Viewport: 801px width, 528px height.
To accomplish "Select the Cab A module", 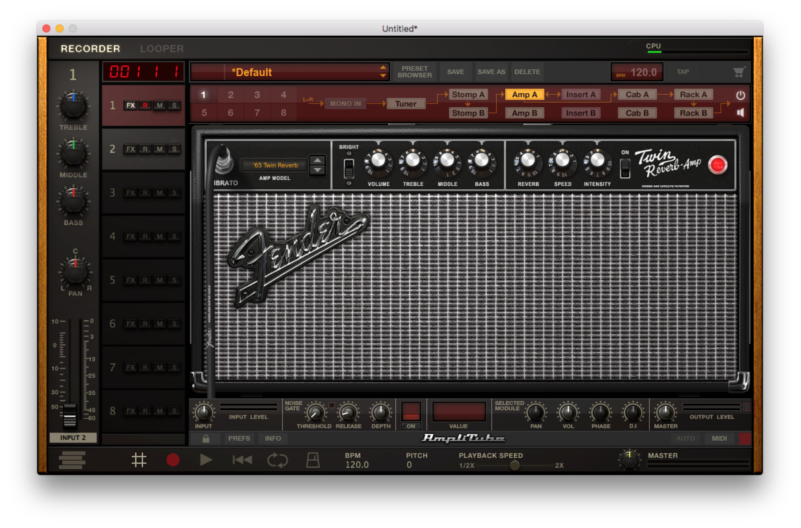I will pyautogui.click(x=637, y=94).
